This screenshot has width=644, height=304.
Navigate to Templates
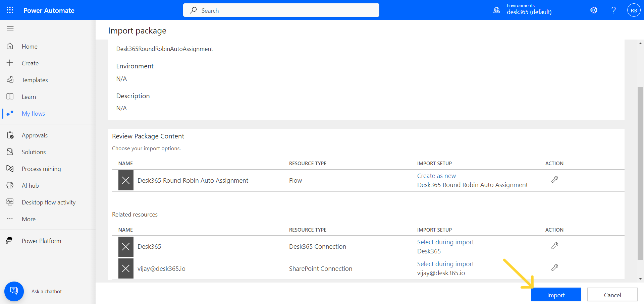(x=35, y=80)
